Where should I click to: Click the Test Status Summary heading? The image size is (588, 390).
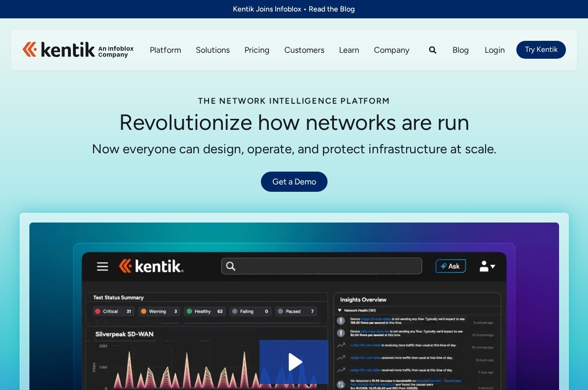coord(119,297)
